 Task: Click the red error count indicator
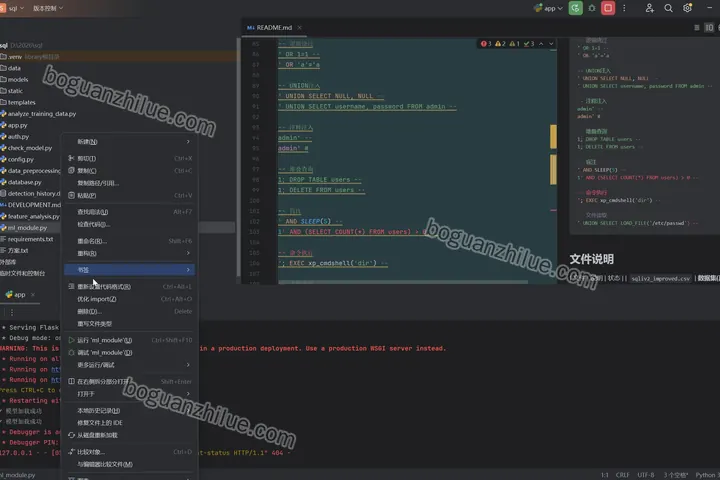[486, 44]
